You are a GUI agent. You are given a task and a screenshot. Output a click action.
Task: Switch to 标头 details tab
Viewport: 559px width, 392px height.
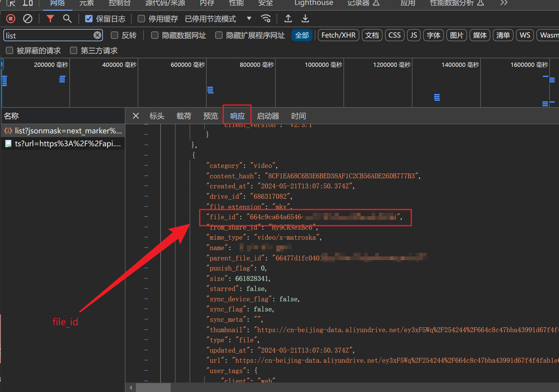click(x=157, y=116)
